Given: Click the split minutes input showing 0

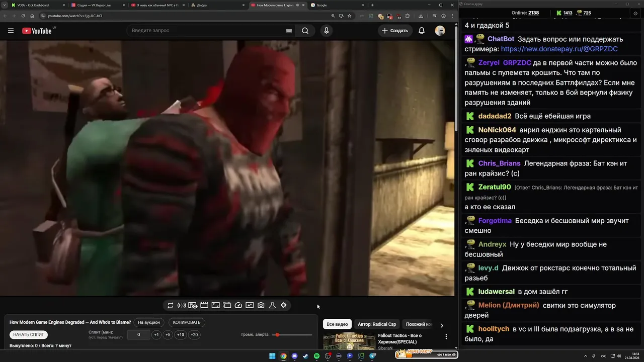Looking at the screenshot, I should tap(138, 335).
